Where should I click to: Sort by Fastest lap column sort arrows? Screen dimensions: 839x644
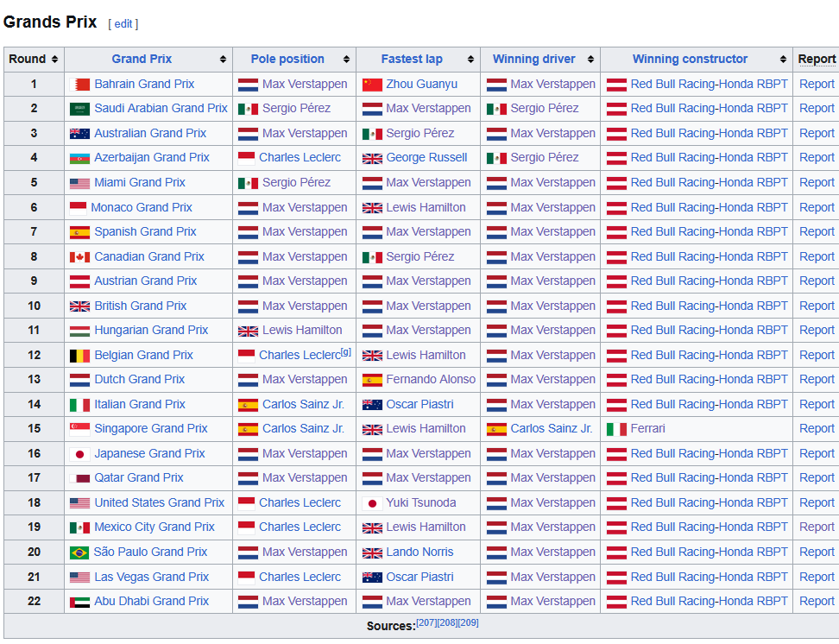(x=471, y=60)
